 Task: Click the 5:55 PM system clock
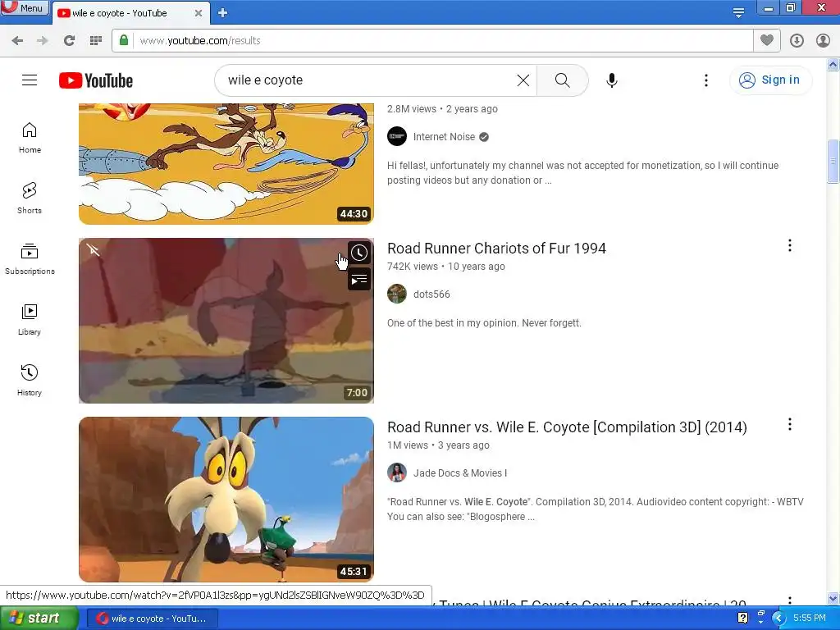810,619
